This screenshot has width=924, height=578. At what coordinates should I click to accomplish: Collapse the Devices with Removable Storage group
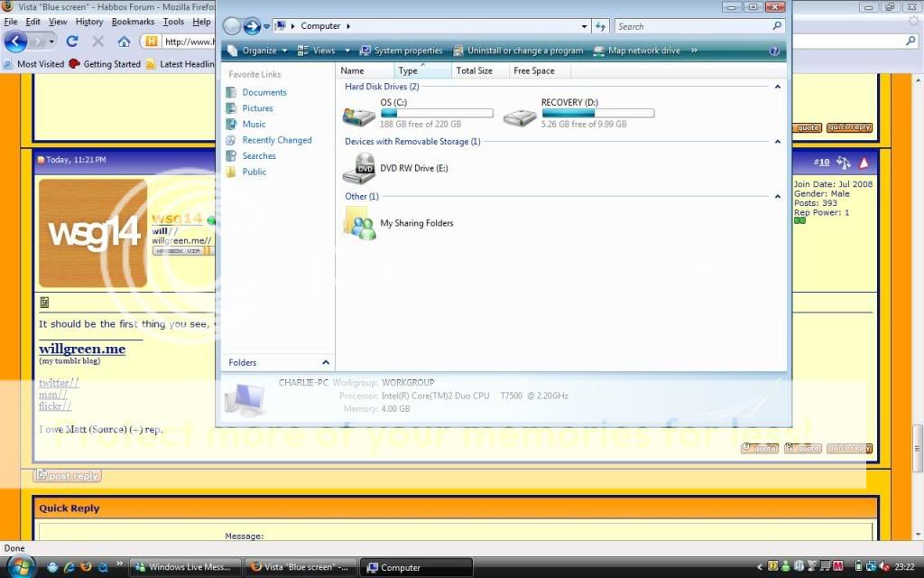777,142
